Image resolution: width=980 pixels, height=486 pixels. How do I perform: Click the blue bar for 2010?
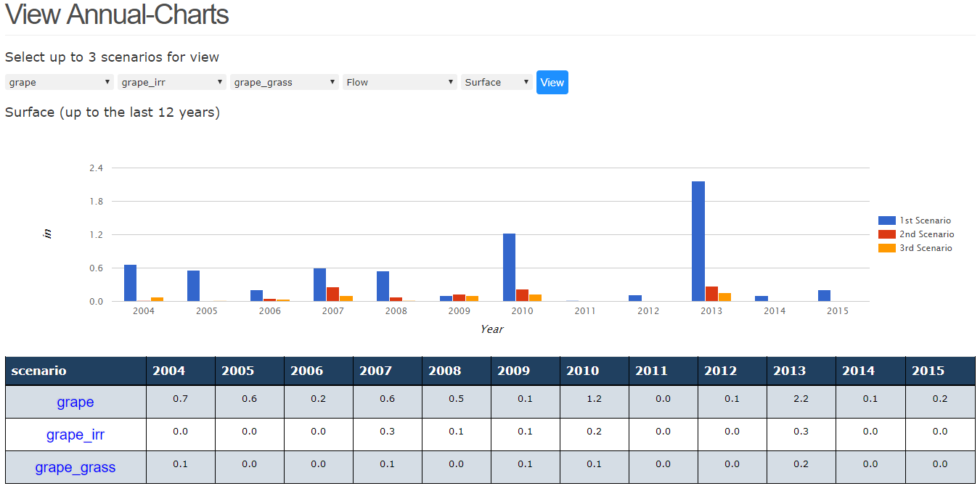509,267
